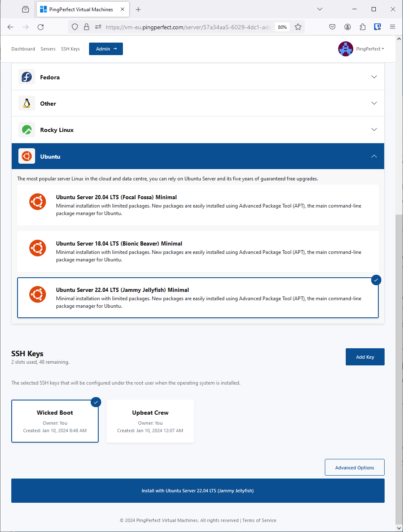Go to the SSH Keys nav item
This screenshot has width=403, height=532.
coord(70,49)
